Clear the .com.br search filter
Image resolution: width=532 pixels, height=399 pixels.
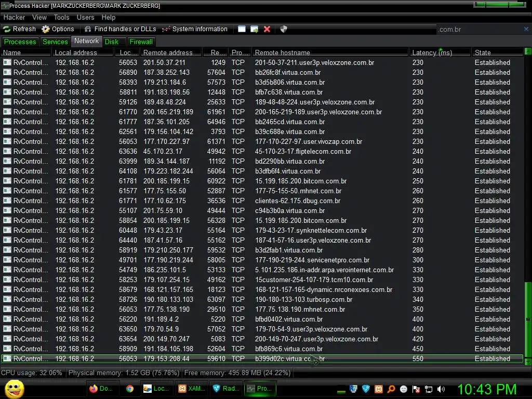point(526,29)
